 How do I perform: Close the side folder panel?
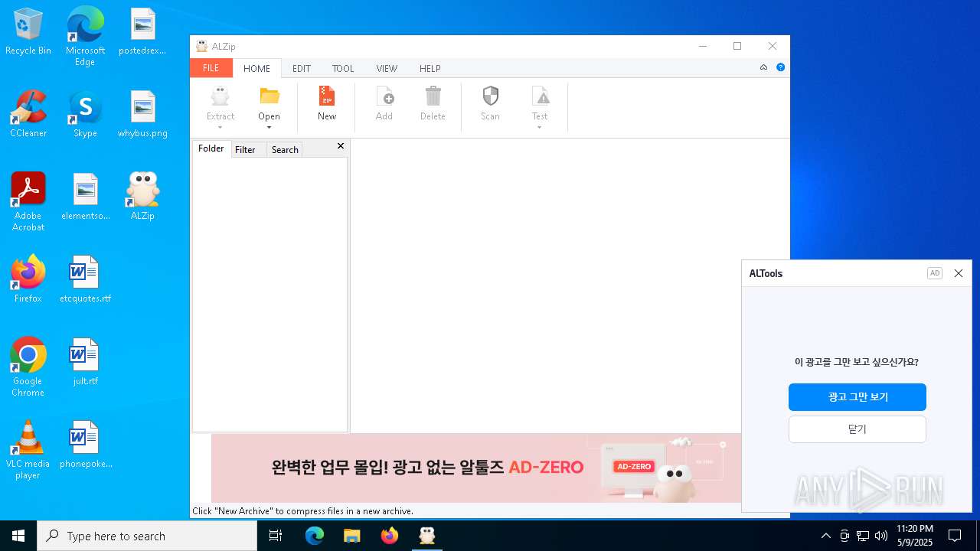point(341,146)
